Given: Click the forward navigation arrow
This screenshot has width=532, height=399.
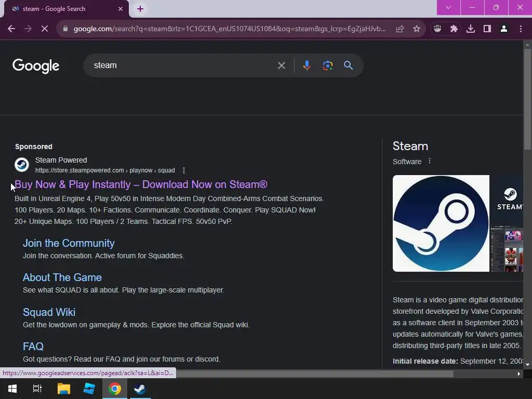Looking at the screenshot, I should pos(28,29).
